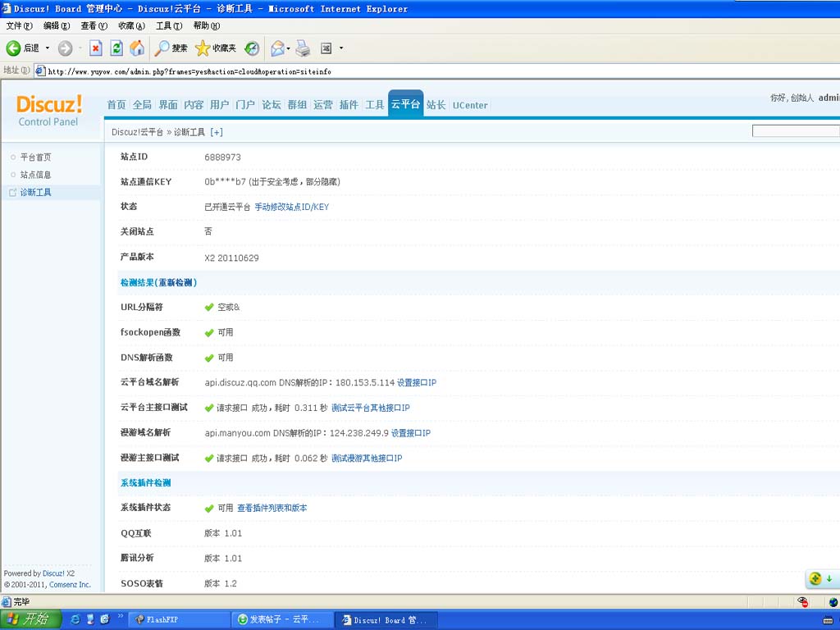Click the Internet zone globe in the status bar
This screenshot has width=840, height=630.
tap(833, 602)
